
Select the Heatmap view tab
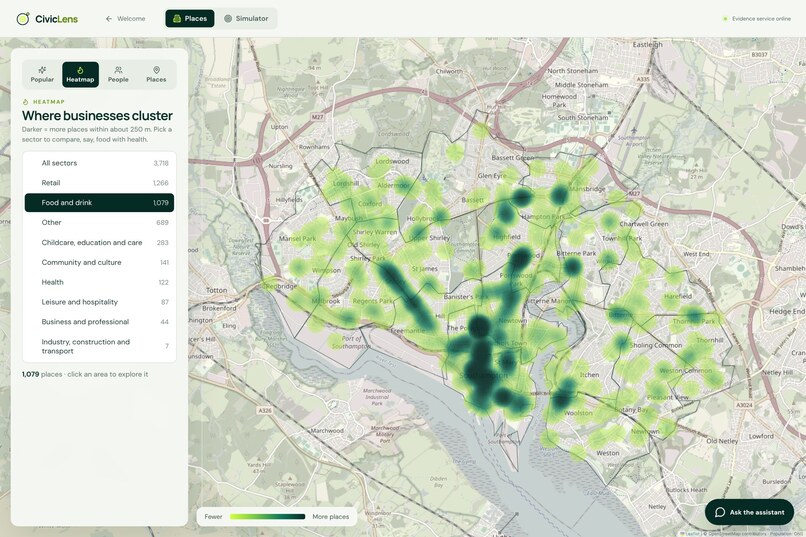click(x=80, y=75)
